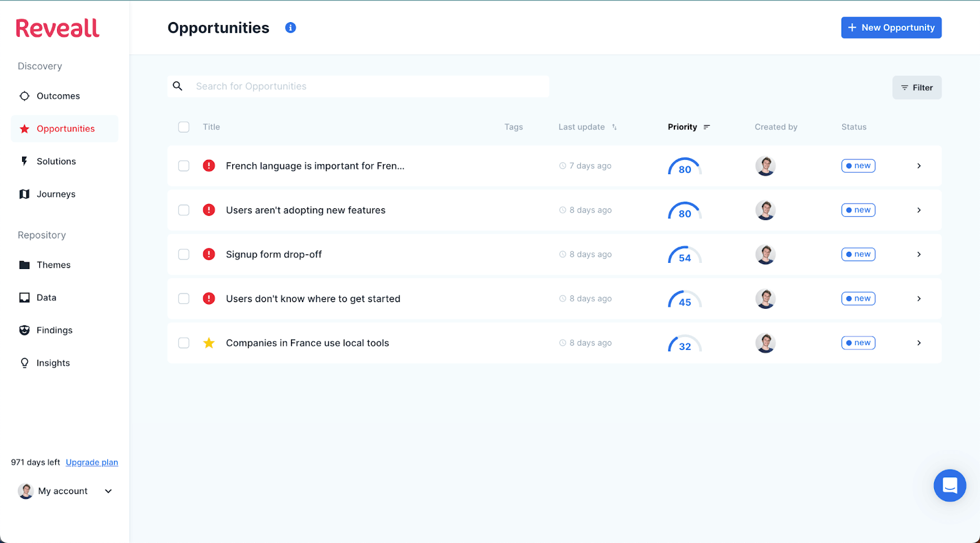Open Themes in the Repository section
Viewport: 980px width, 543px height.
[x=53, y=265]
